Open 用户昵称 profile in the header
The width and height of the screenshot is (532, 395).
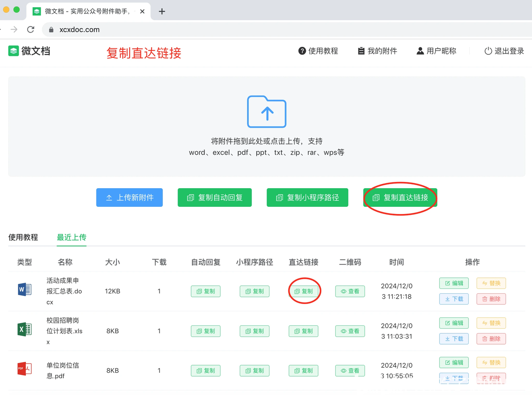pos(436,51)
